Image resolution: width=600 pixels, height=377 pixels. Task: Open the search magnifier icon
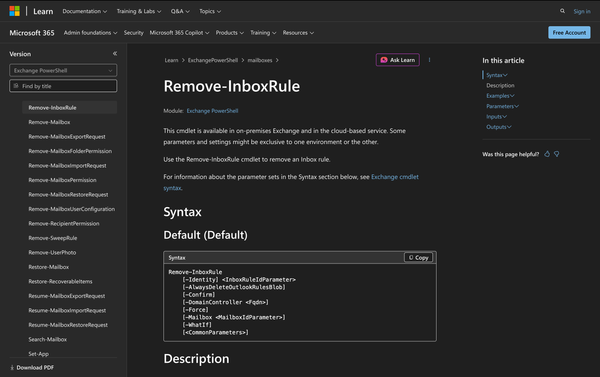(562, 11)
